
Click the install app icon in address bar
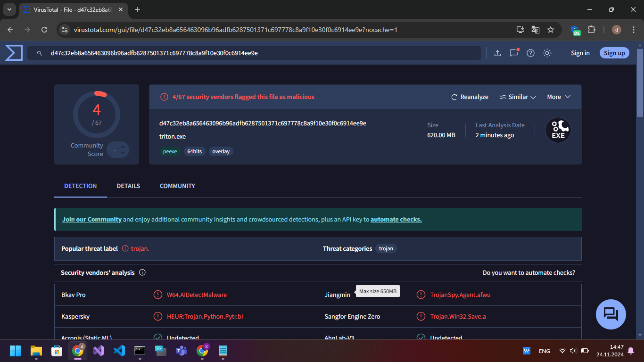(x=520, y=30)
